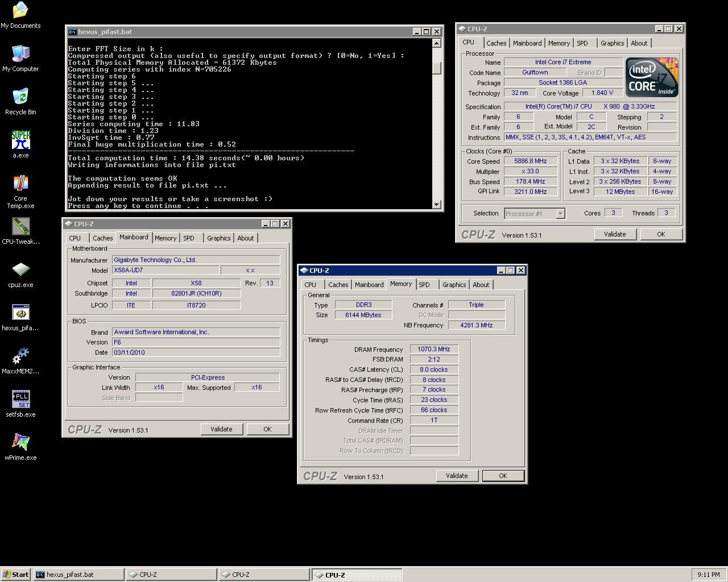This screenshot has width=728, height=582.
Task: Open About tab in Mainboard window
Action: point(246,238)
